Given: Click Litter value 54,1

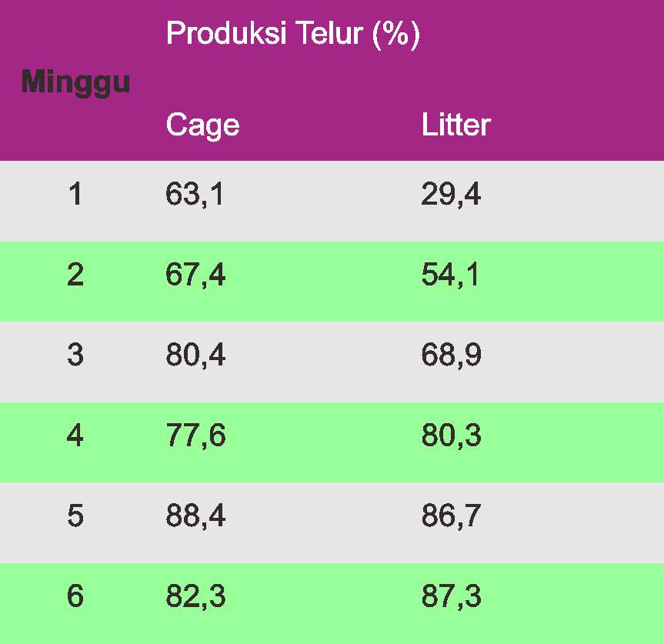Looking at the screenshot, I should point(450,275).
